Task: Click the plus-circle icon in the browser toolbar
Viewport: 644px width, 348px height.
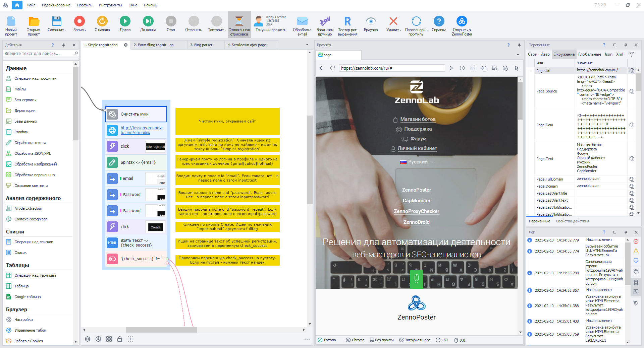Action: (462, 68)
